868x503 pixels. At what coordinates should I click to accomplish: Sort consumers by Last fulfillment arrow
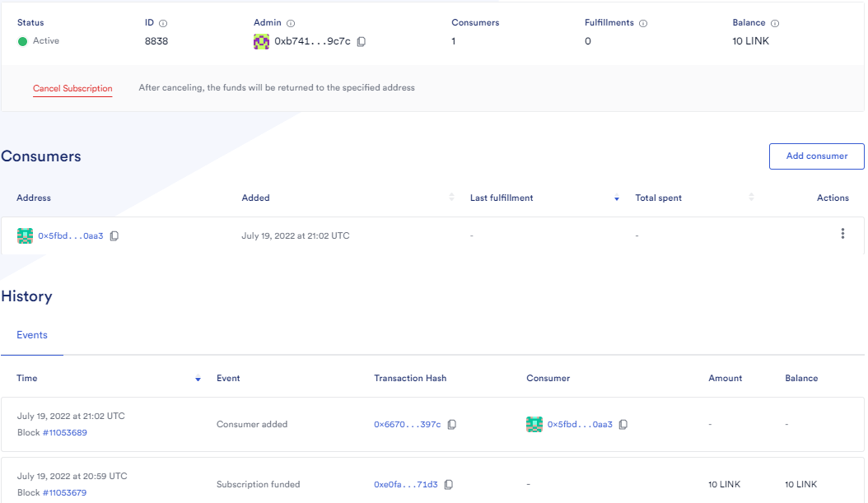click(617, 198)
